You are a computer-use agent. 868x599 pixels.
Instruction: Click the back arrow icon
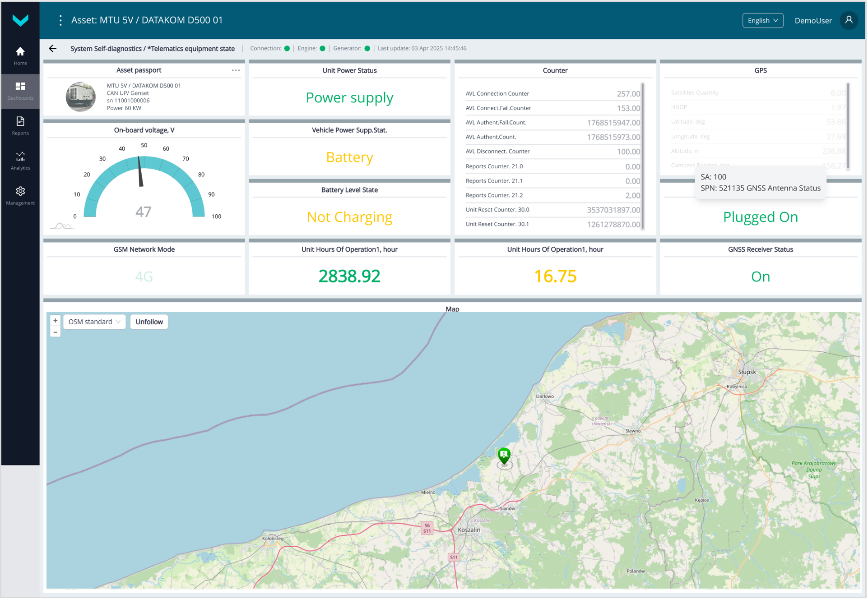(x=53, y=49)
